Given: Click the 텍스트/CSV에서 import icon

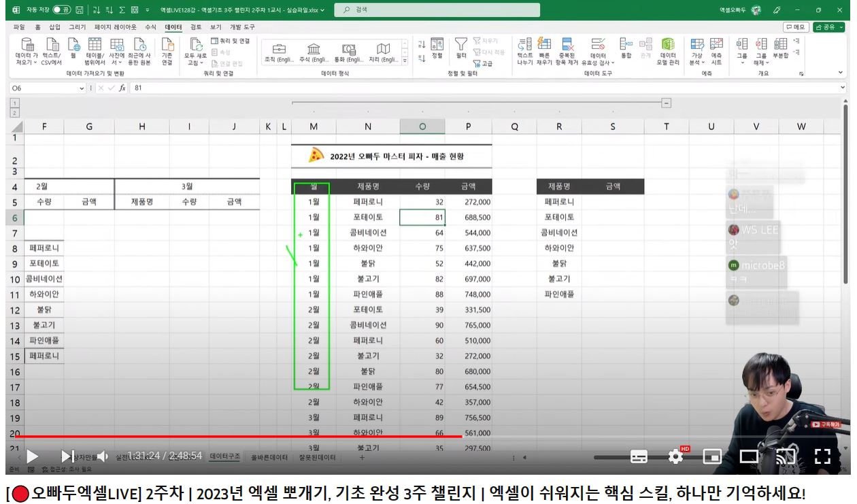Looking at the screenshot, I should (x=52, y=51).
